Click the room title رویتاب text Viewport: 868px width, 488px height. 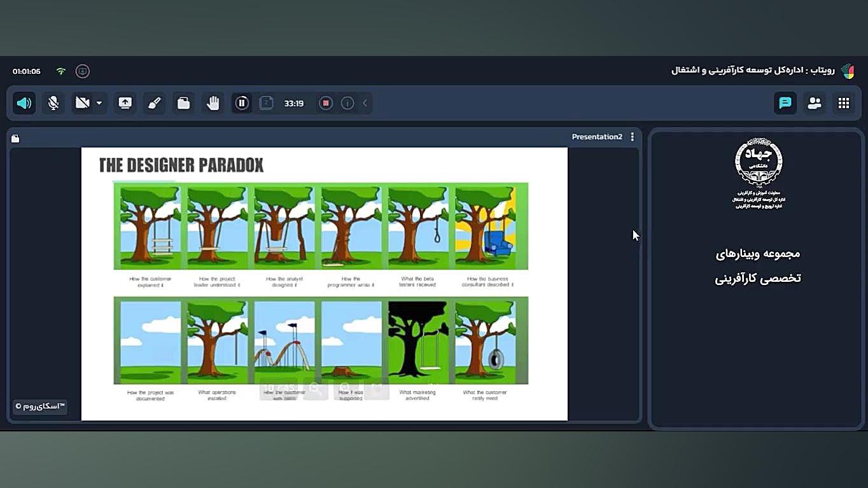(753, 70)
